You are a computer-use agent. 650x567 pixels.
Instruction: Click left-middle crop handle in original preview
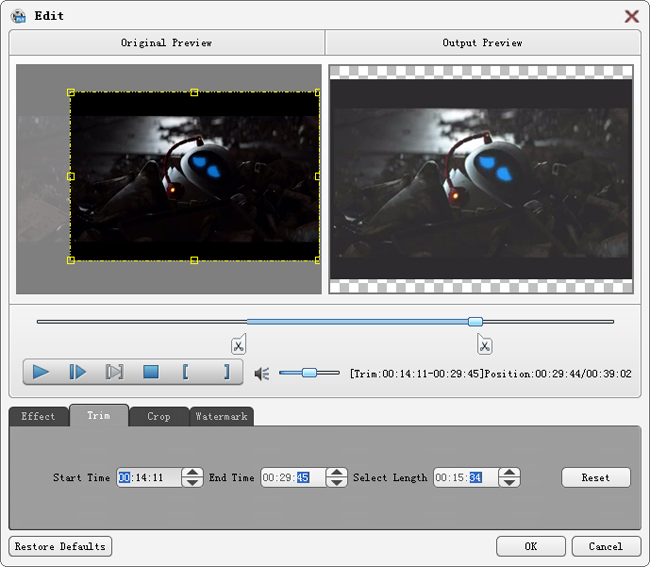[x=71, y=177]
